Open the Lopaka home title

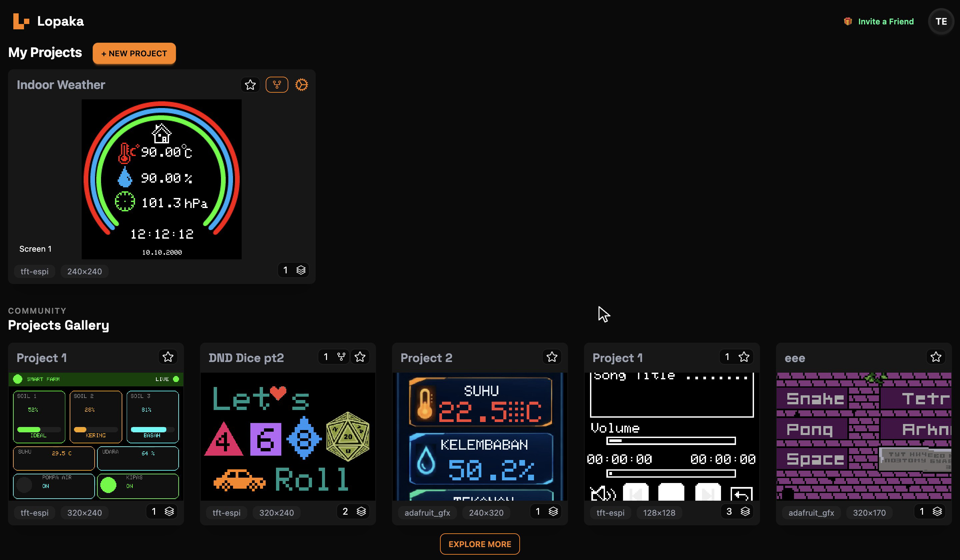coord(61,21)
